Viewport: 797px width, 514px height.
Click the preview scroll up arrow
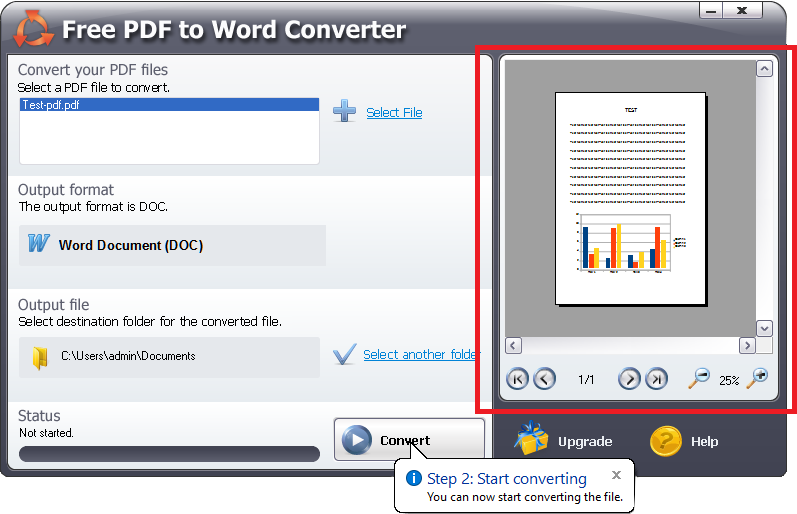(764, 69)
